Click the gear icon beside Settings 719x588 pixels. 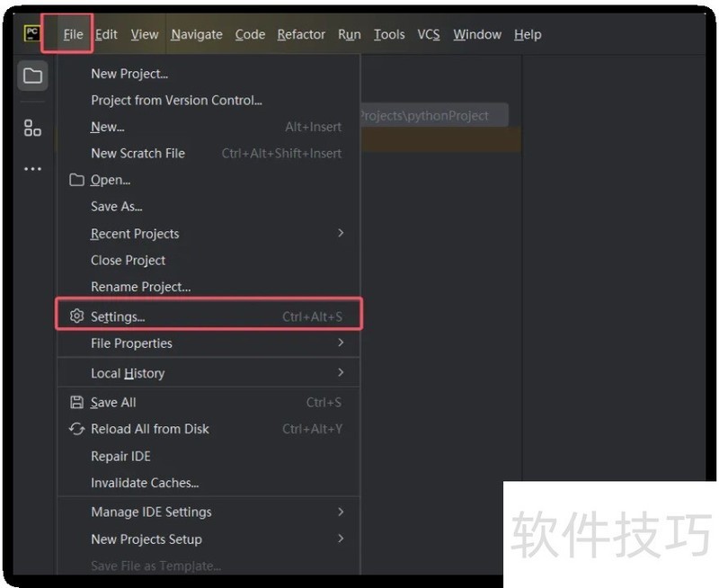(x=76, y=316)
